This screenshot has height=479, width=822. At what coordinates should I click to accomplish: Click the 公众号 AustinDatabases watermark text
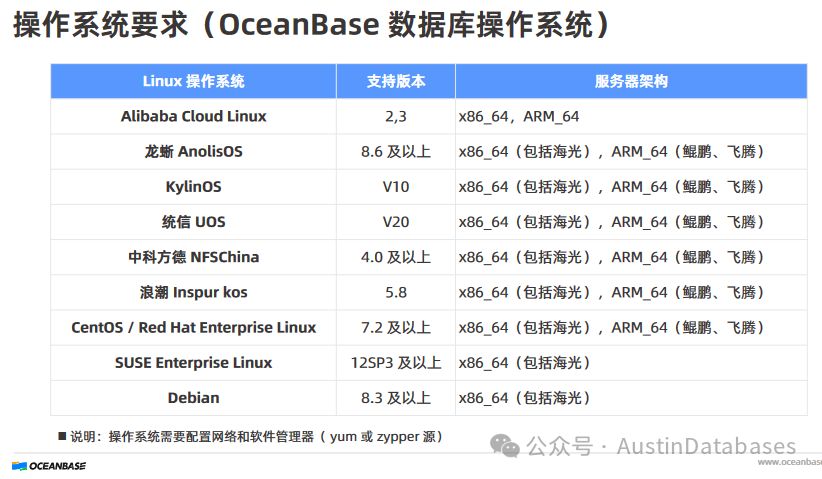click(x=661, y=446)
